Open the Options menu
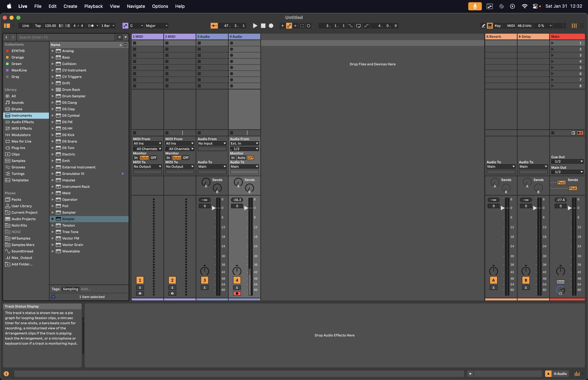Image resolution: width=588 pixels, height=380 pixels. coord(160,6)
